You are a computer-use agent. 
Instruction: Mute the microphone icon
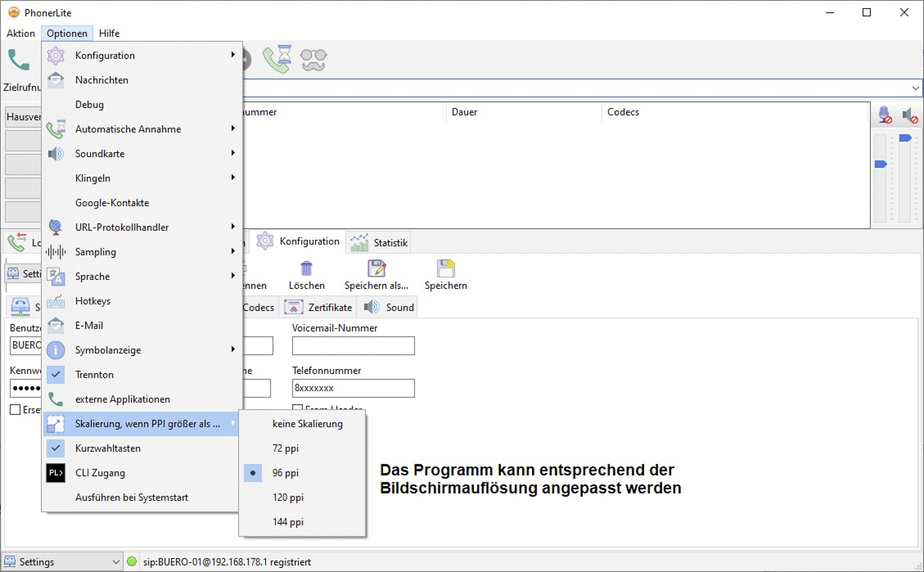pyautogui.click(x=885, y=115)
